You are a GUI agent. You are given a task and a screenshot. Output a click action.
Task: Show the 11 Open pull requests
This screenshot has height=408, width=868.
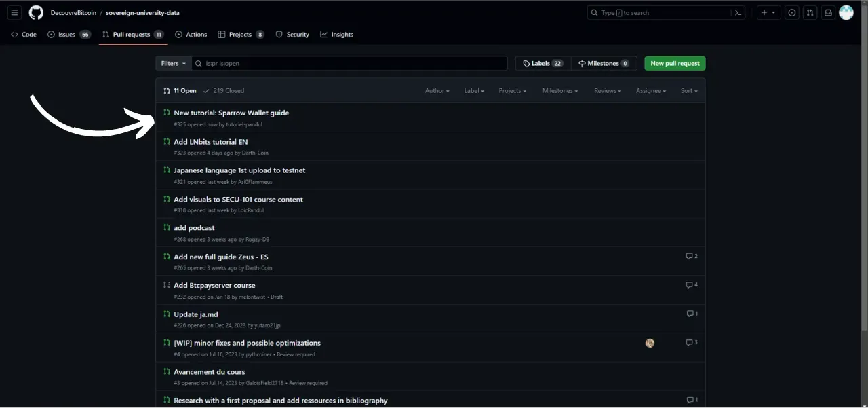click(180, 90)
